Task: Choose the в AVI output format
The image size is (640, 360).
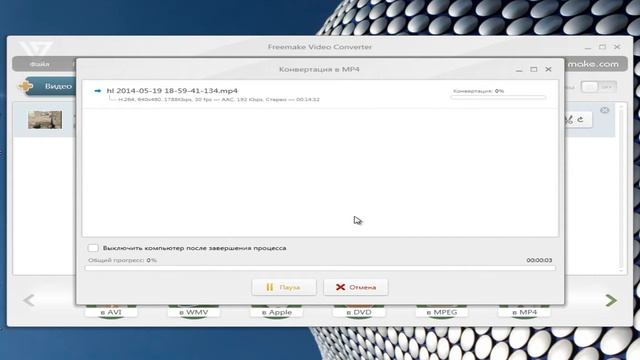Action: 111,312
